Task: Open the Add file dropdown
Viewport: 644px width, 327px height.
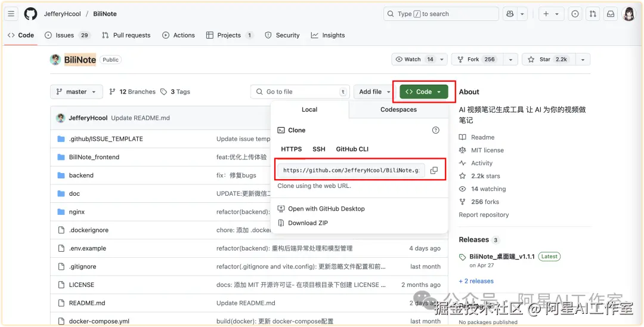Action: coord(374,92)
